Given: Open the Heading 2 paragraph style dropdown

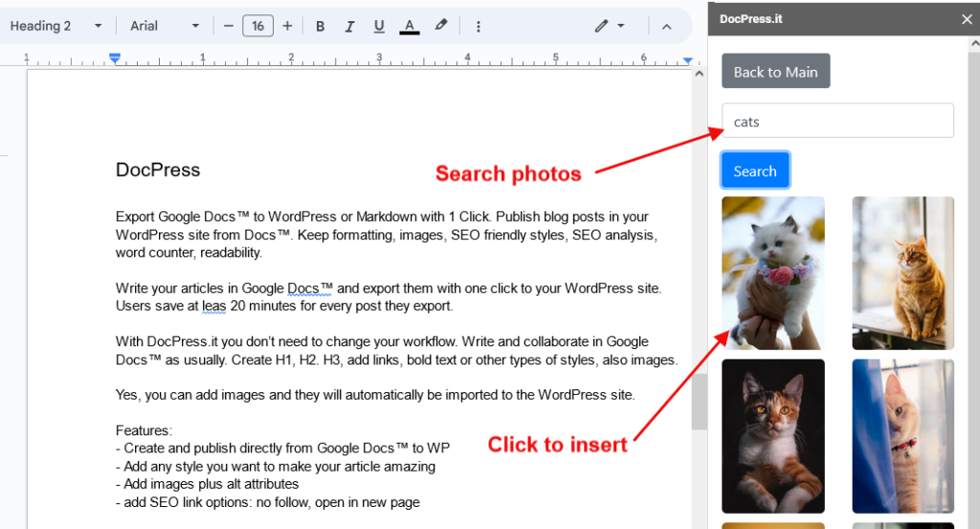Looking at the screenshot, I should pos(56,26).
